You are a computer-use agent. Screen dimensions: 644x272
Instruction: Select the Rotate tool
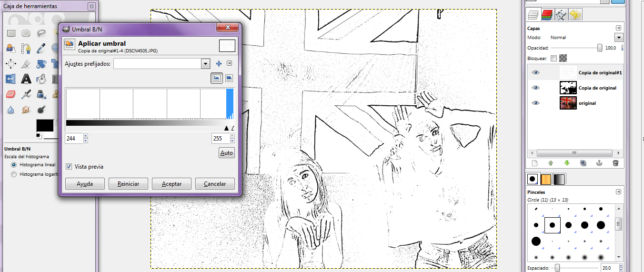point(41,63)
